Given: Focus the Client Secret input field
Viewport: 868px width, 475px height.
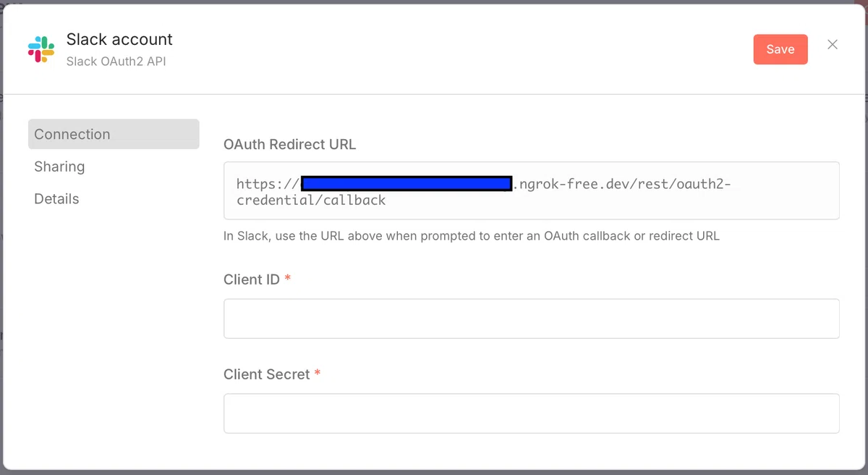Looking at the screenshot, I should pos(532,413).
